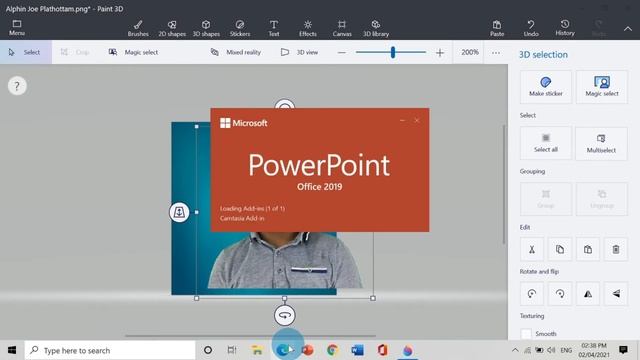
Task: Switch to the 3D shapes tab
Action: [x=206, y=29]
